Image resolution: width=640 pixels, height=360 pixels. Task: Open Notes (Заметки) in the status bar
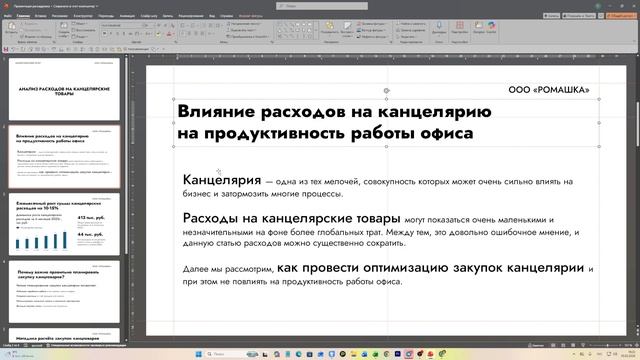[x=536, y=345]
